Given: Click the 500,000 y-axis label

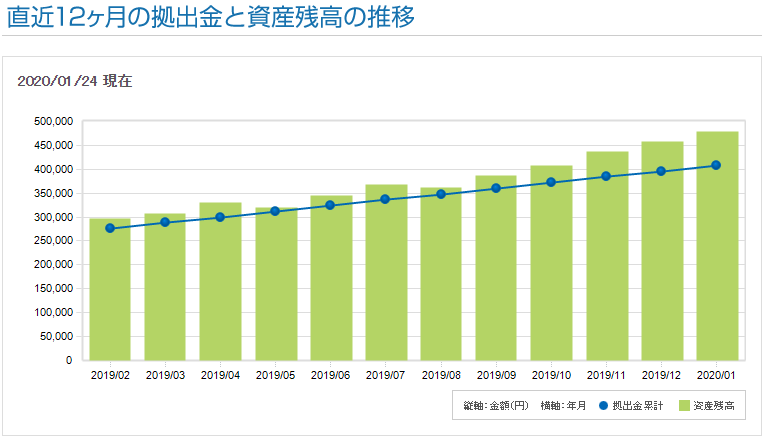Looking at the screenshot, I should [x=54, y=121].
